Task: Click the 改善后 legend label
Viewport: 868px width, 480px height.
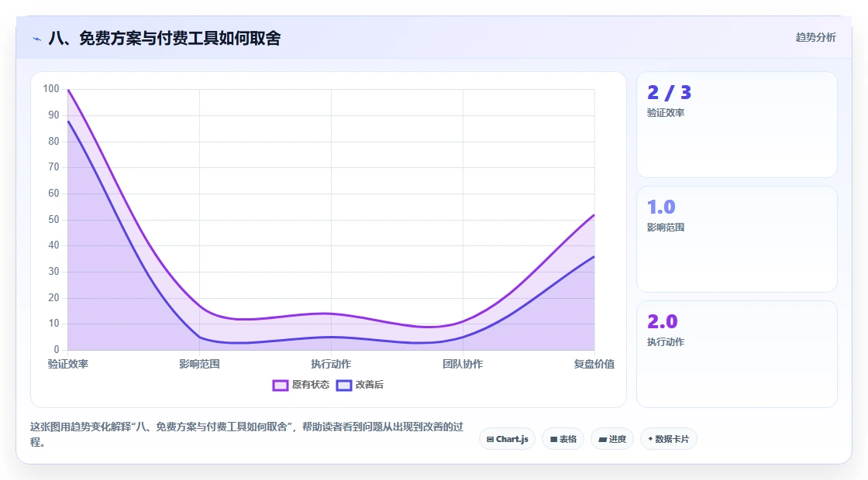Action: pos(369,384)
